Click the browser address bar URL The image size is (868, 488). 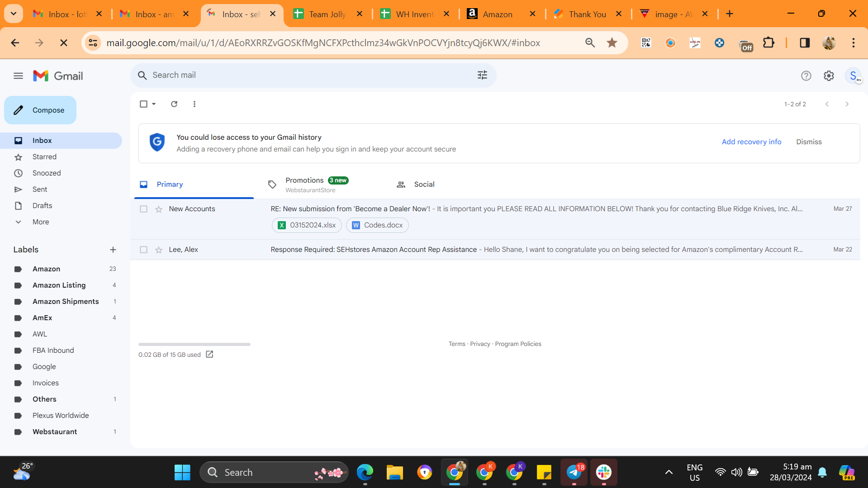click(323, 43)
